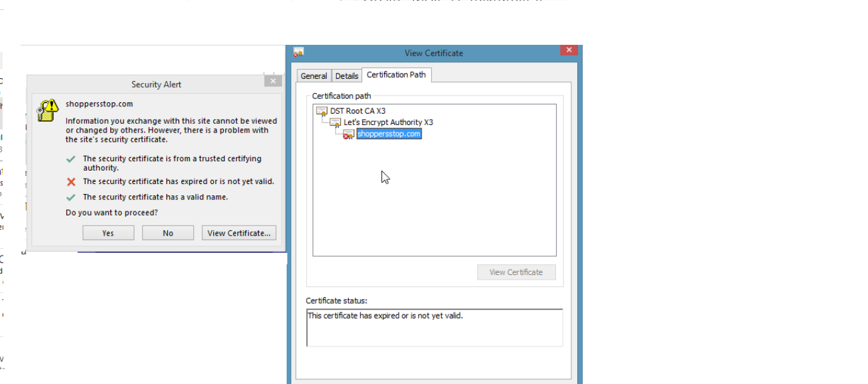
Task: Select Let's Encrypt Authority X3 node
Action: point(388,122)
